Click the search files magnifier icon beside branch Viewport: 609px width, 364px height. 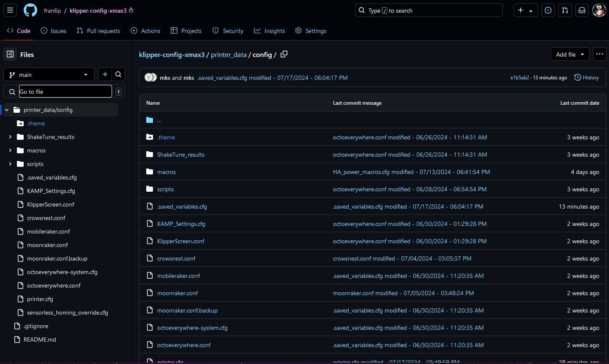[x=118, y=74]
